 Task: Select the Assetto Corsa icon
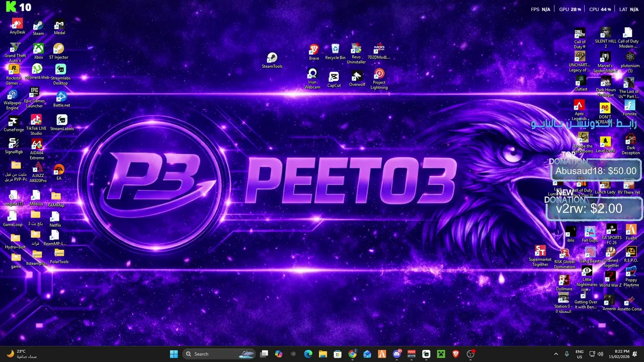629,304
